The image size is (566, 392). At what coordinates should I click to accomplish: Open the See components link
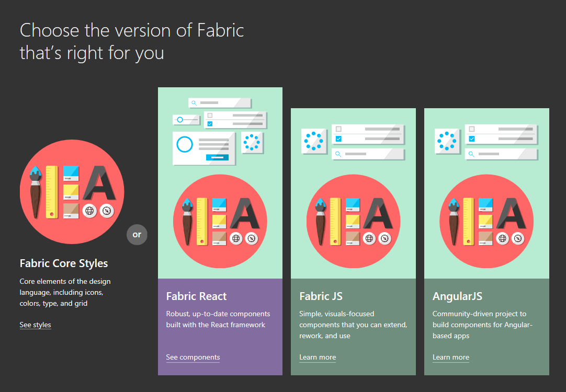pos(193,358)
